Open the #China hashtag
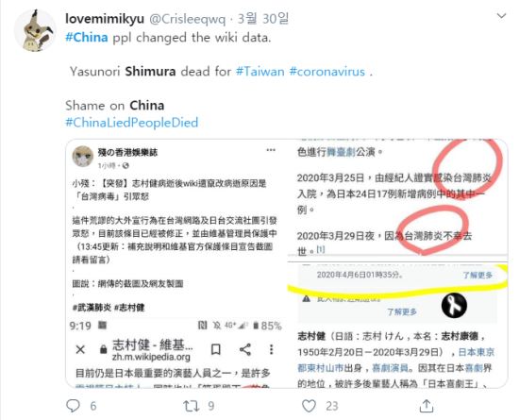This screenshot has width=519, height=420. coord(87,38)
